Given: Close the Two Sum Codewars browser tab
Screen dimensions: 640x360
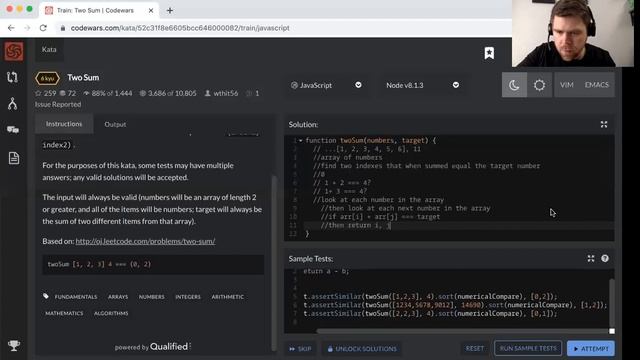Looking at the screenshot, I should point(151,11).
